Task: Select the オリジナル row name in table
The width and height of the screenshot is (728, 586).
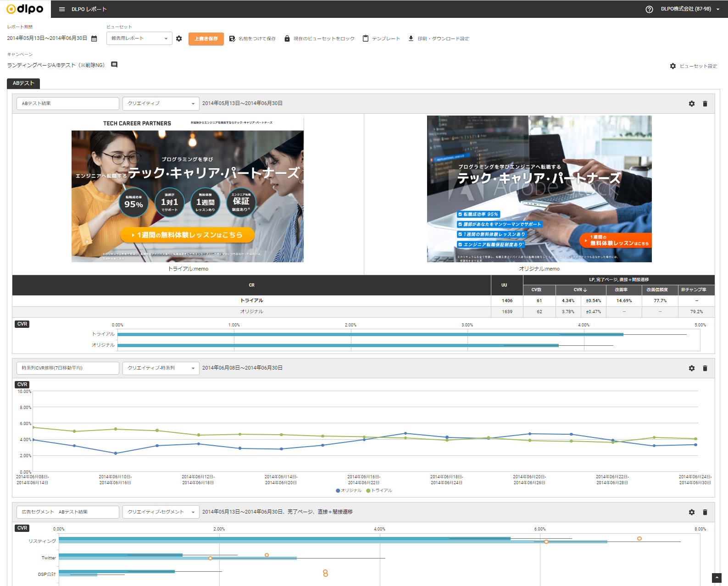Action: pos(252,312)
